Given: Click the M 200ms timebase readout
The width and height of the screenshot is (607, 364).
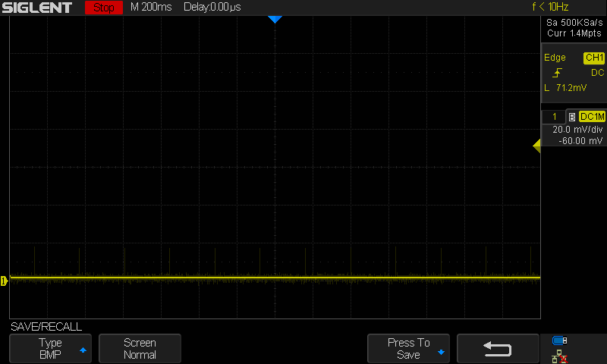Looking at the screenshot, I should pos(151,7).
